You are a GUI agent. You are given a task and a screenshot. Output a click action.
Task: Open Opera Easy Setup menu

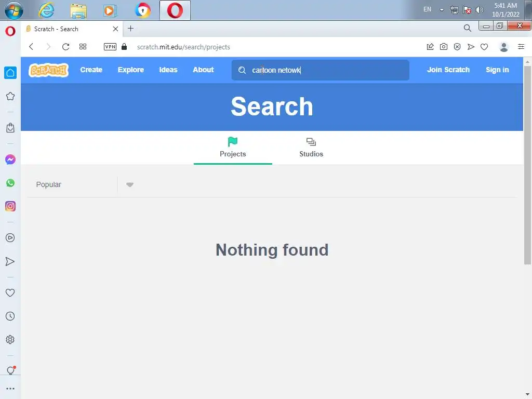pyautogui.click(x=521, y=47)
